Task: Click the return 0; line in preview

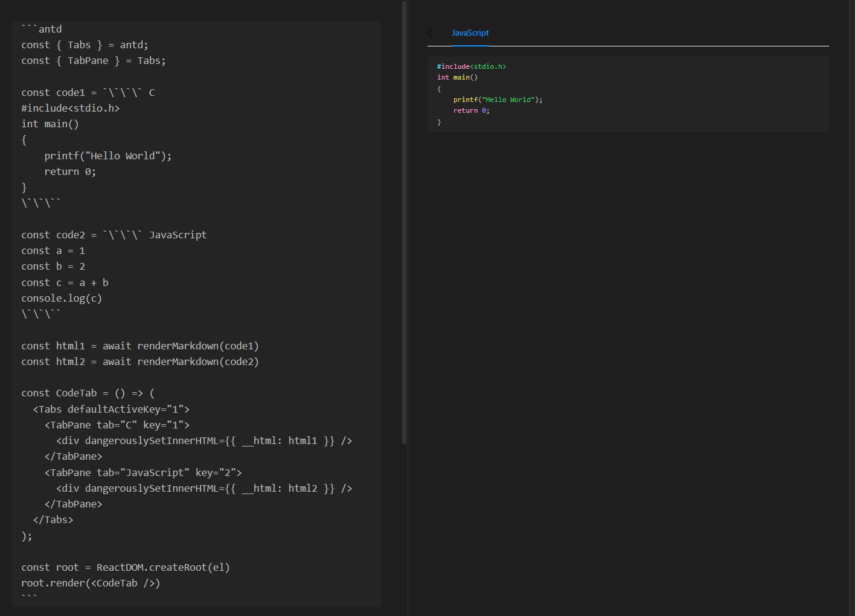Action: (x=470, y=110)
